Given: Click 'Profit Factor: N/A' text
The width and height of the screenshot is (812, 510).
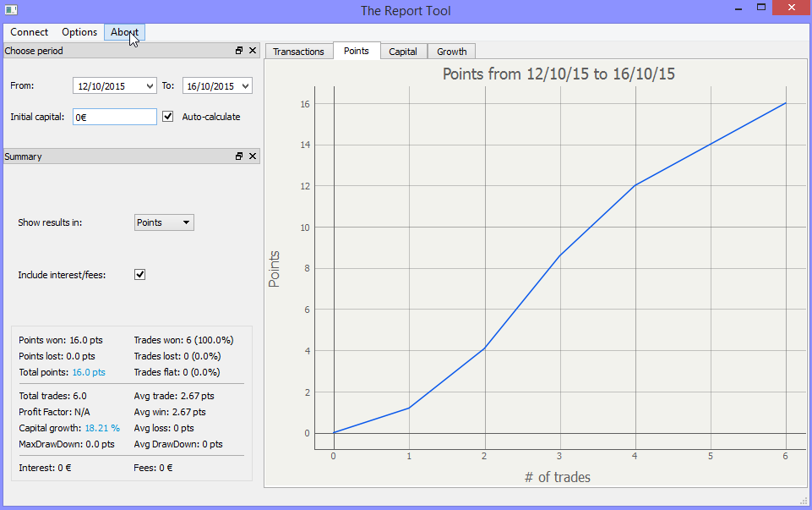Looking at the screenshot, I should tap(54, 412).
